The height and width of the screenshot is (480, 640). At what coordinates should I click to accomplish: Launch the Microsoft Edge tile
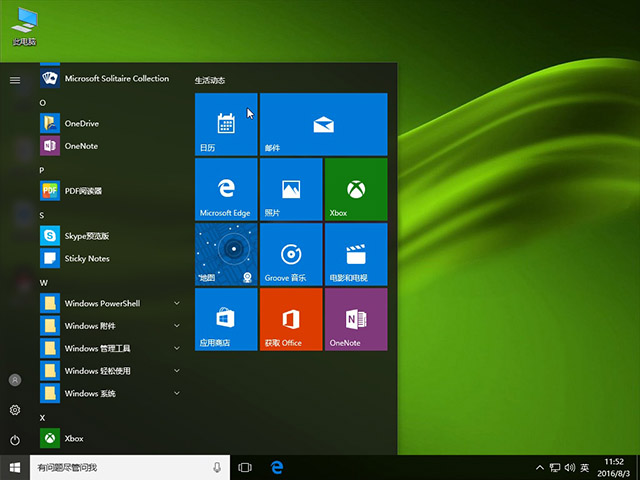226,189
